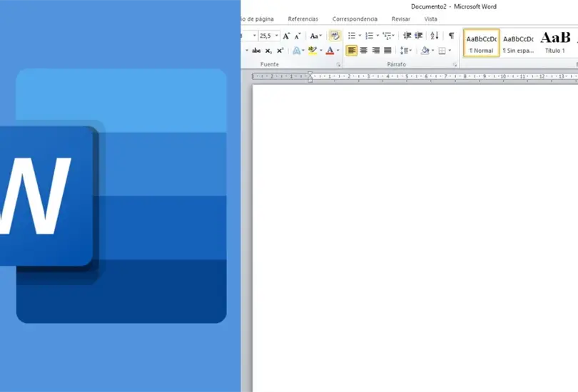This screenshot has width=578, height=392.
Task: Switch to the Vista tab
Action: click(430, 19)
